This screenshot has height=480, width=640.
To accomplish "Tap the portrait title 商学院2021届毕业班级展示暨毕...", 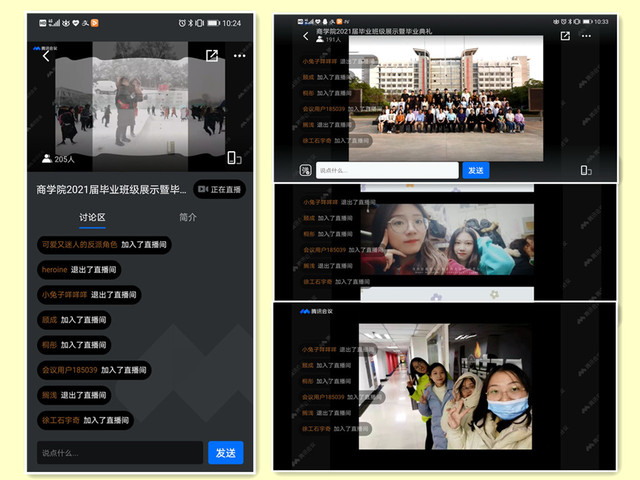I will (111, 190).
